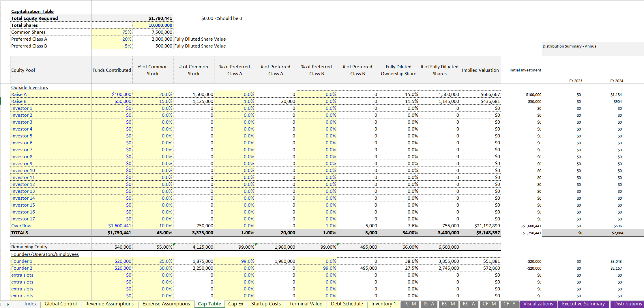This screenshot has width=644, height=308.
Task: Select Founder 2 99.0% Preferred Class B cell
Action: click(x=317, y=268)
